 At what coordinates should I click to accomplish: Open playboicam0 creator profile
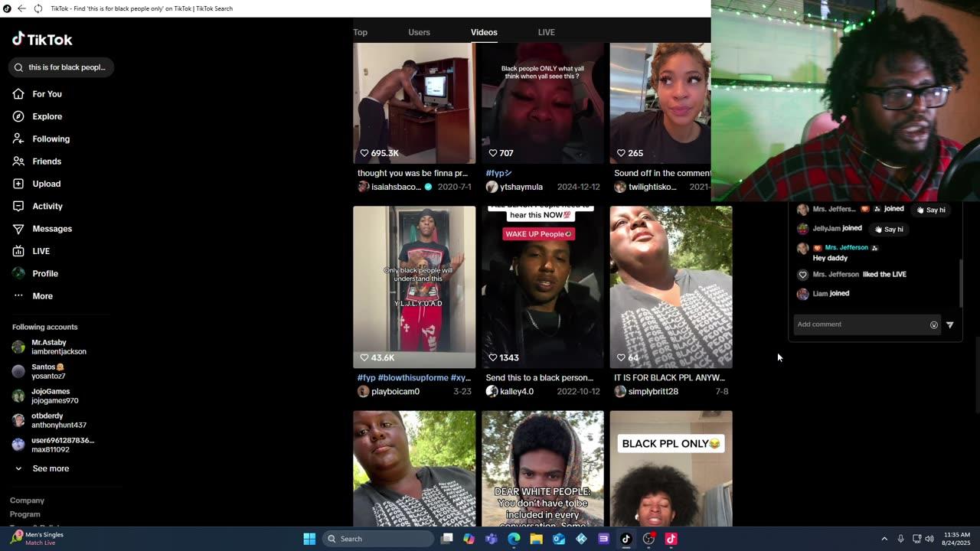coord(389,391)
